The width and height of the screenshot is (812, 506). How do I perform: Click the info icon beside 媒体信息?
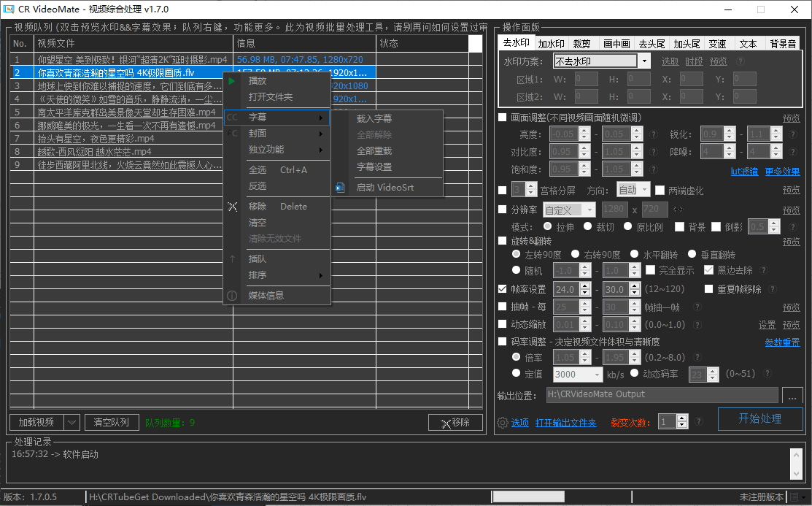pyautogui.click(x=232, y=296)
